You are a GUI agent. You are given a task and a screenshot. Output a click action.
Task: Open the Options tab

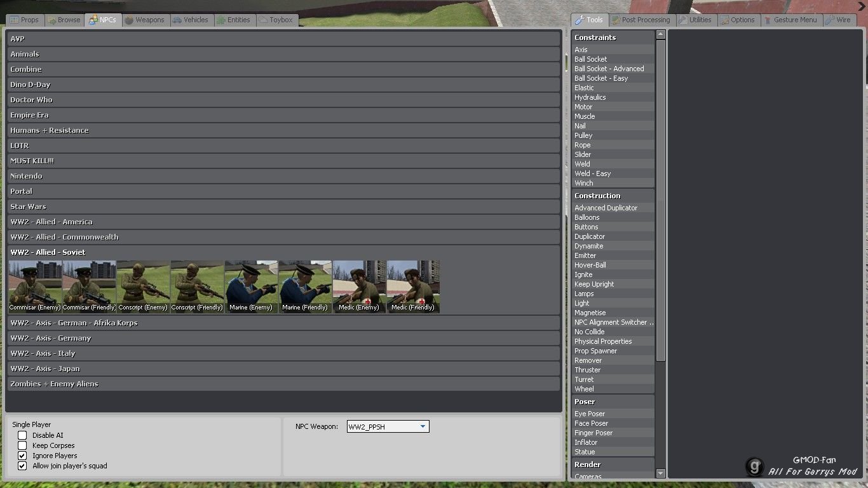pos(738,20)
